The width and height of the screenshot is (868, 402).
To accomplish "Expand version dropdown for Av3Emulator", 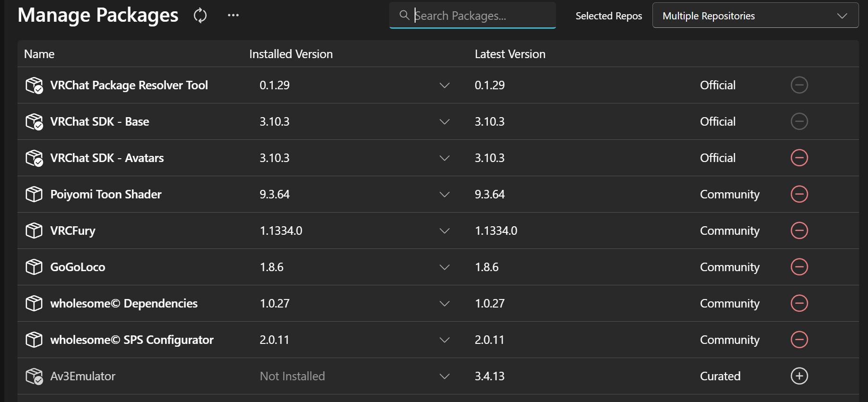I will pos(444,376).
